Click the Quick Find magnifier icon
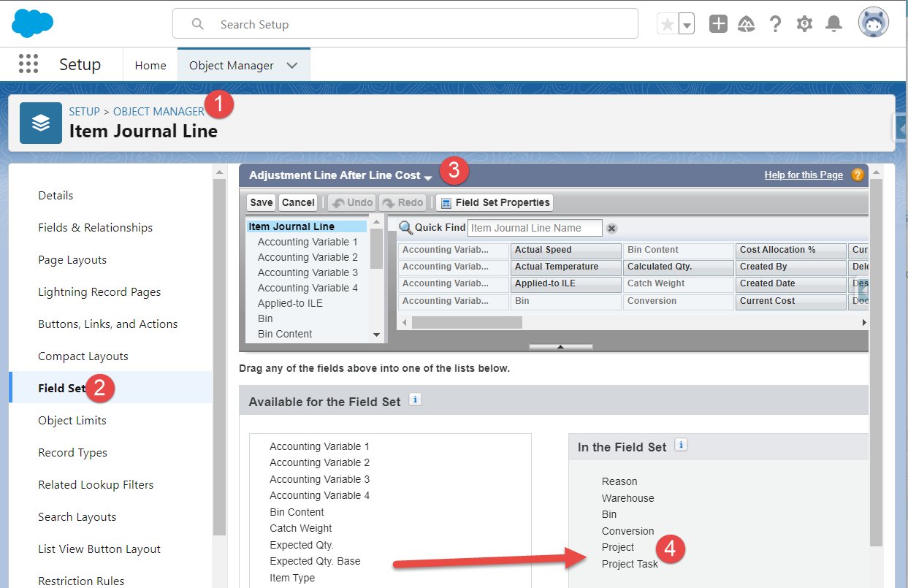 (x=405, y=228)
